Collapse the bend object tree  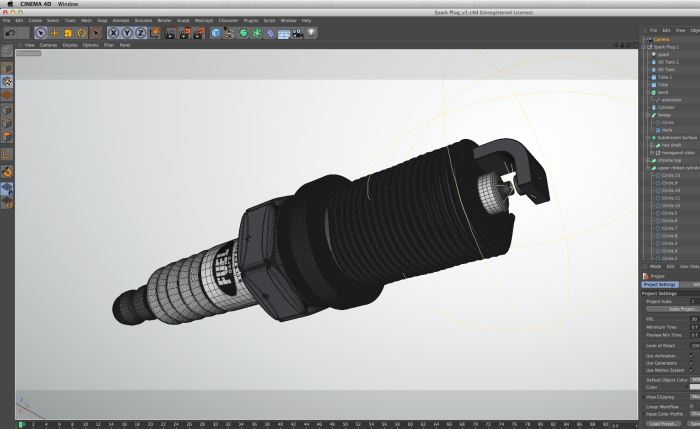[648, 92]
